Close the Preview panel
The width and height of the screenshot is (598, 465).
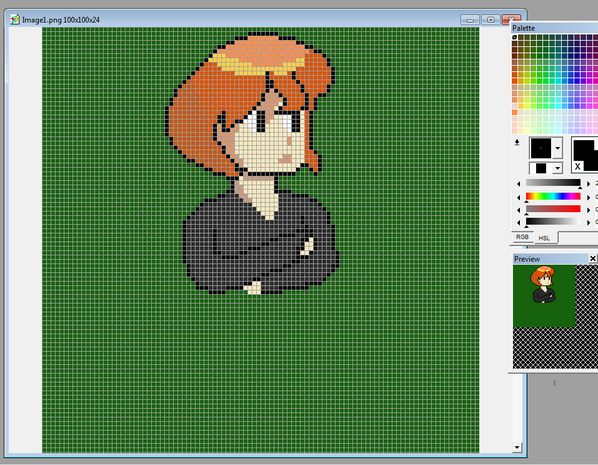593,259
